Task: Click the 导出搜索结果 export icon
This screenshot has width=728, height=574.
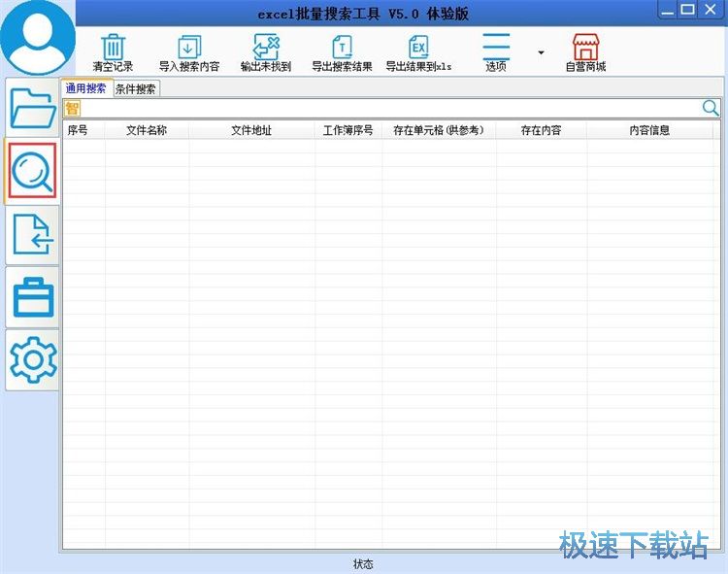Action: [343, 47]
